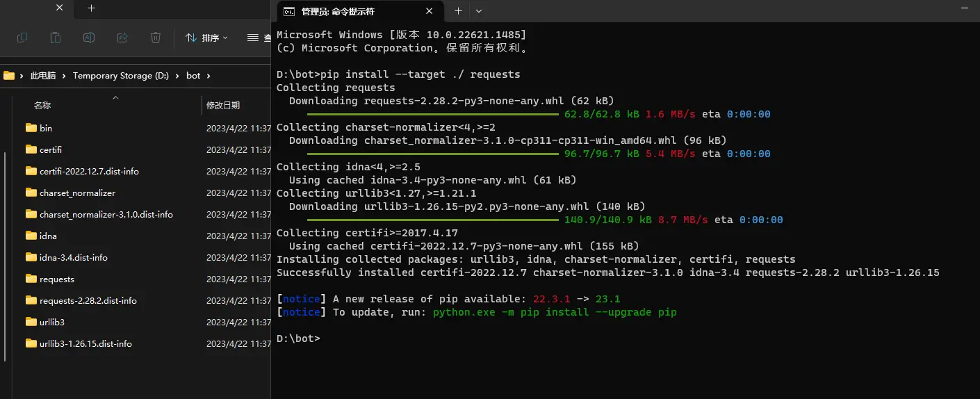980x399 pixels.
Task: Go to Temporary Storage (D:) breadcrumb
Action: 120,76
